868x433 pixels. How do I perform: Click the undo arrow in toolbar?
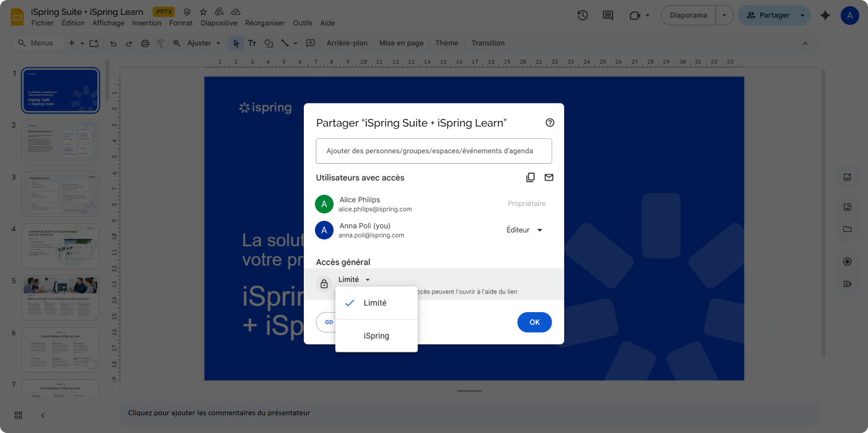pyautogui.click(x=113, y=43)
